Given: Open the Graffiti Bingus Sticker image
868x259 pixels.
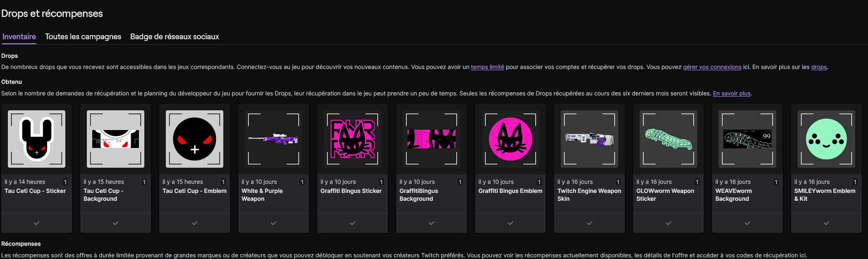Looking at the screenshot, I should [352, 139].
